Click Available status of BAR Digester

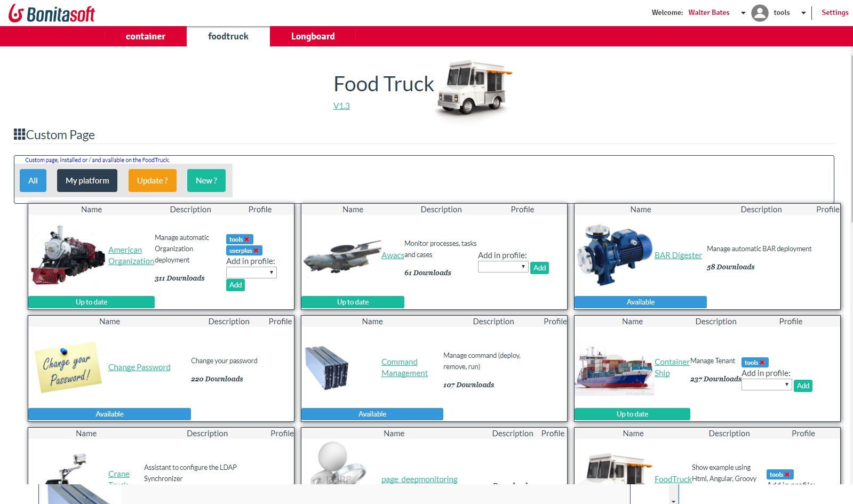[x=641, y=302]
